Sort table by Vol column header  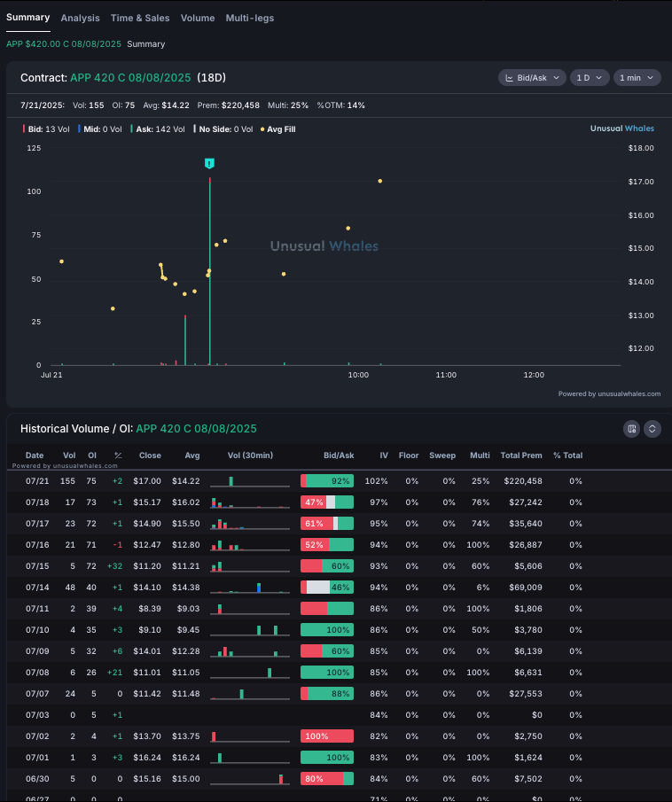[69, 456]
